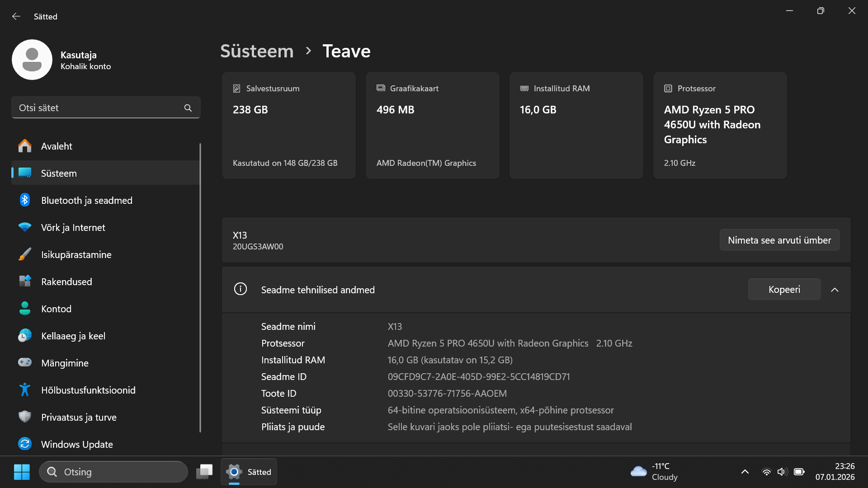Click the Otsi sätet search field
Viewport: 868px width, 488px height.
[97, 108]
